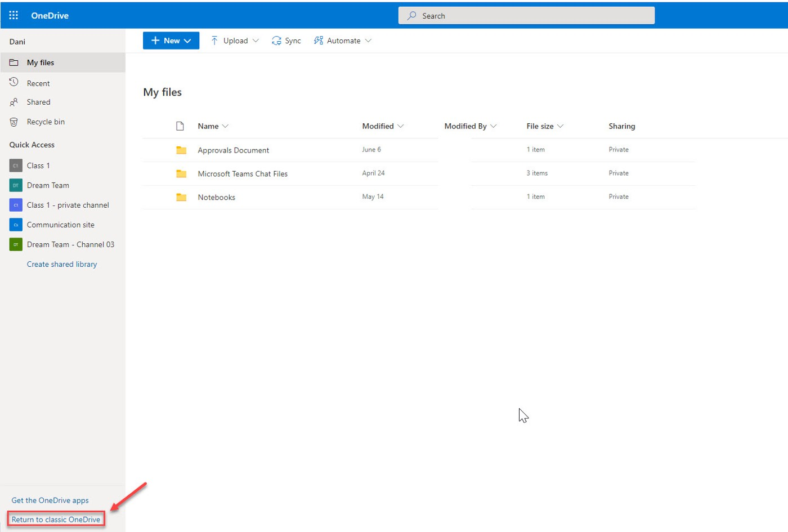Open the Name column sort chevron
Viewport: 788px width, 532px height.
tap(225, 126)
